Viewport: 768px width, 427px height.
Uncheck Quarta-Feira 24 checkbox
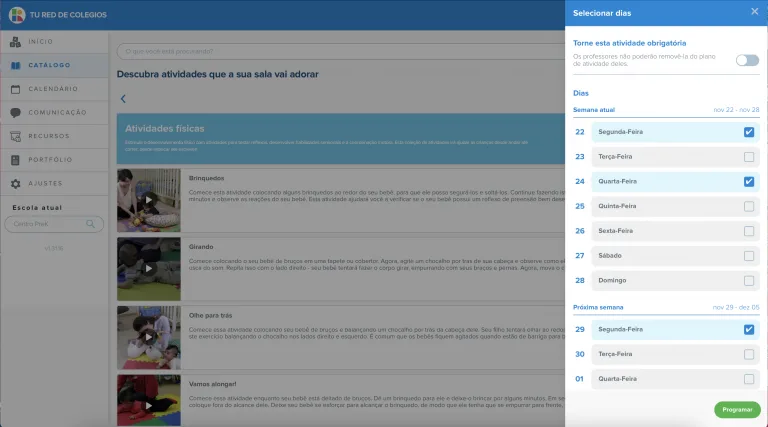click(749, 182)
